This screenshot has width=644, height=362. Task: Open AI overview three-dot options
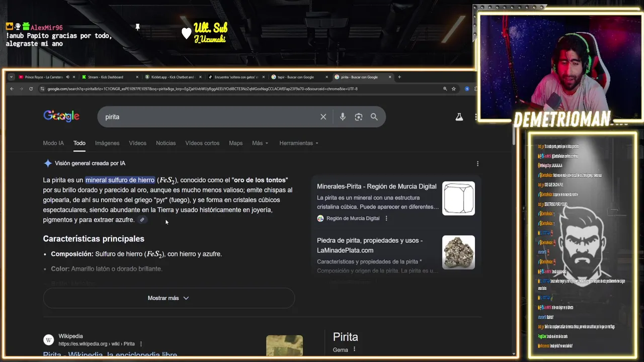[477, 163]
